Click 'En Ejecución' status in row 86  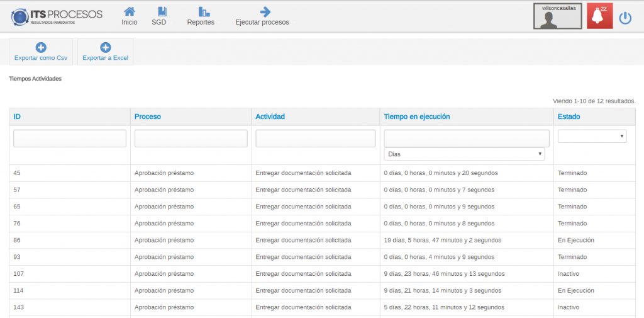point(576,240)
